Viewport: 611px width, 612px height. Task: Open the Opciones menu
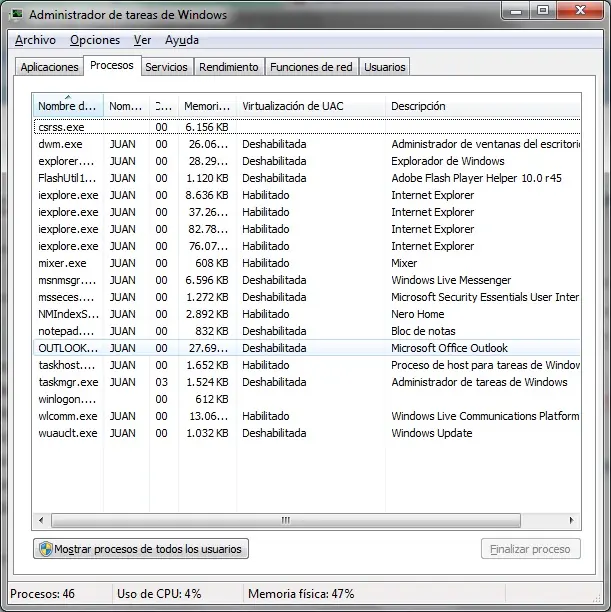pyautogui.click(x=95, y=40)
